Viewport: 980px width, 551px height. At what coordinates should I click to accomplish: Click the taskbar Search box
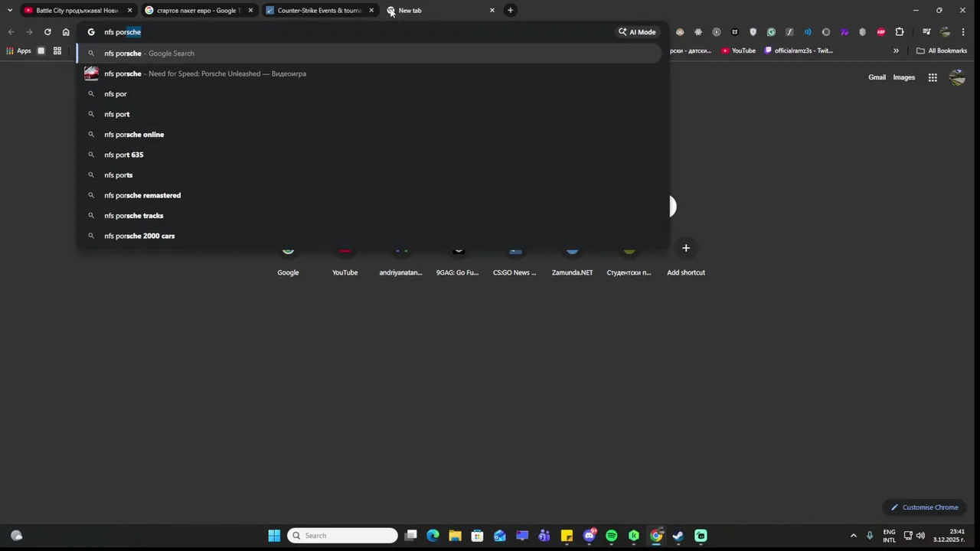(x=342, y=536)
